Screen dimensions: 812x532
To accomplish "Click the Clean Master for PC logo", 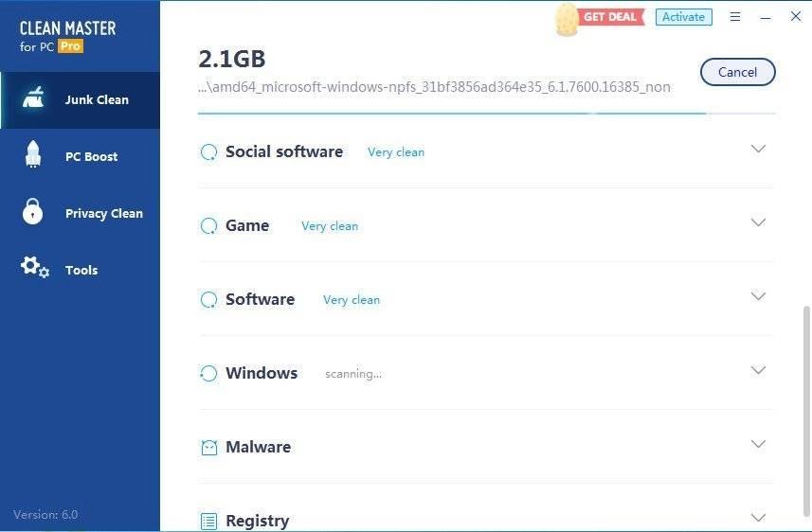I will click(67, 36).
